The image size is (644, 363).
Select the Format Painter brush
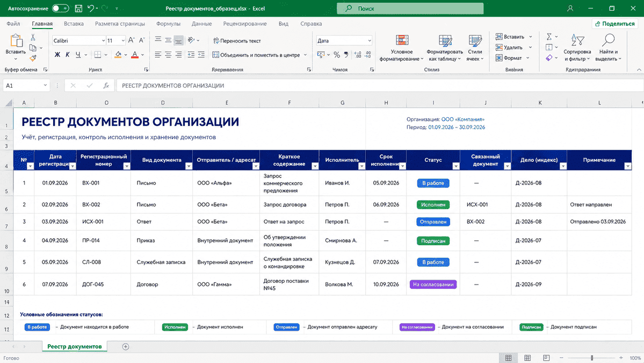pos(33,58)
